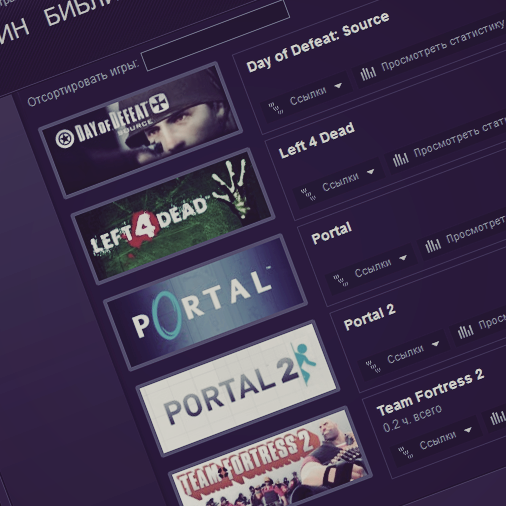506x506 pixels.
Task: Click the Portal title link
Action: [x=331, y=233]
